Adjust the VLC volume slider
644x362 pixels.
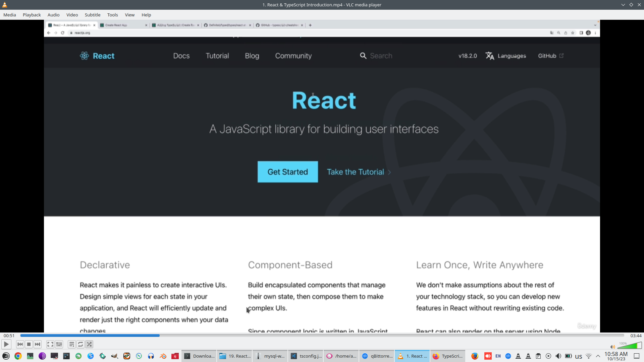(630, 346)
